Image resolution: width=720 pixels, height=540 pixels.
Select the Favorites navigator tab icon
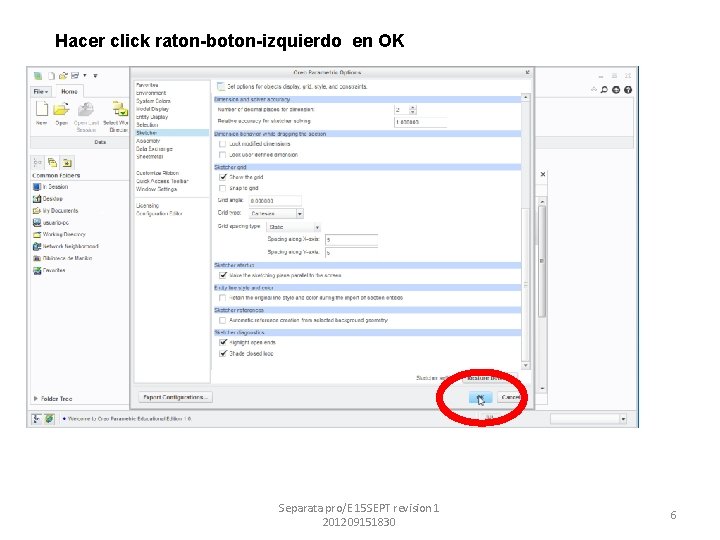coord(68,163)
